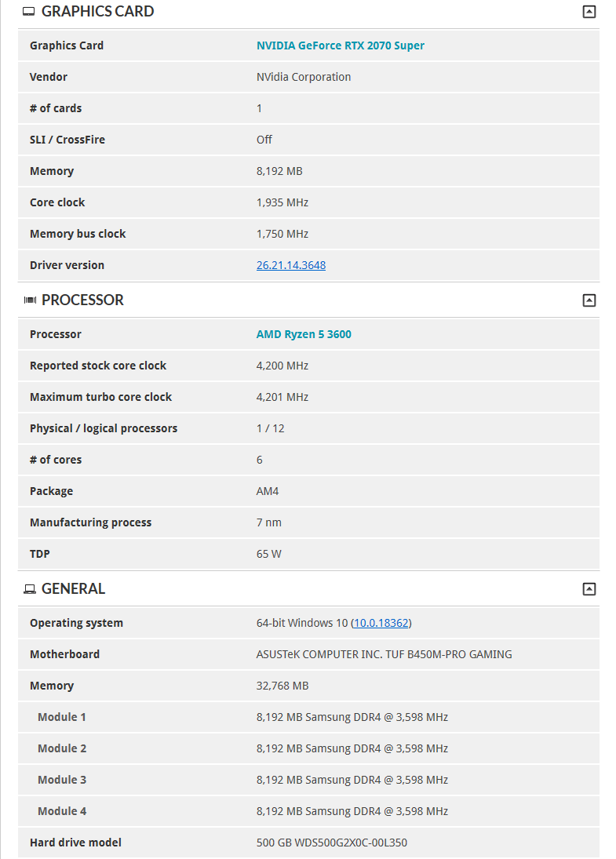Viewport: 616px width, 859px height.
Task: Click the Operating system row label
Action: pos(76,623)
